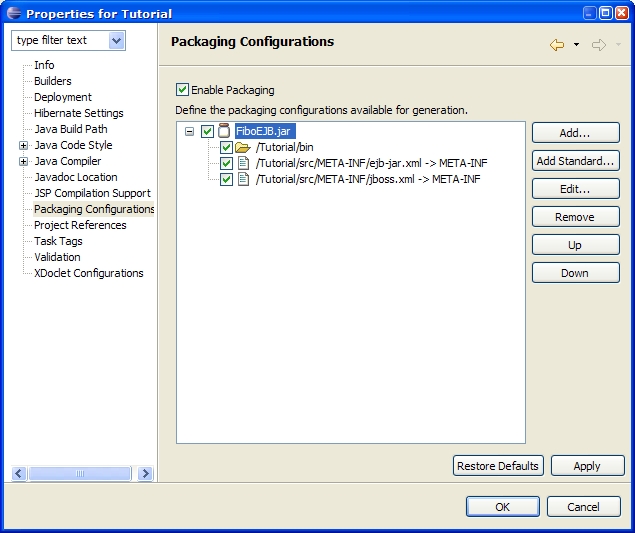Click the sidebar horizontal scrollbar right arrow
635x533 pixels.
point(145,473)
